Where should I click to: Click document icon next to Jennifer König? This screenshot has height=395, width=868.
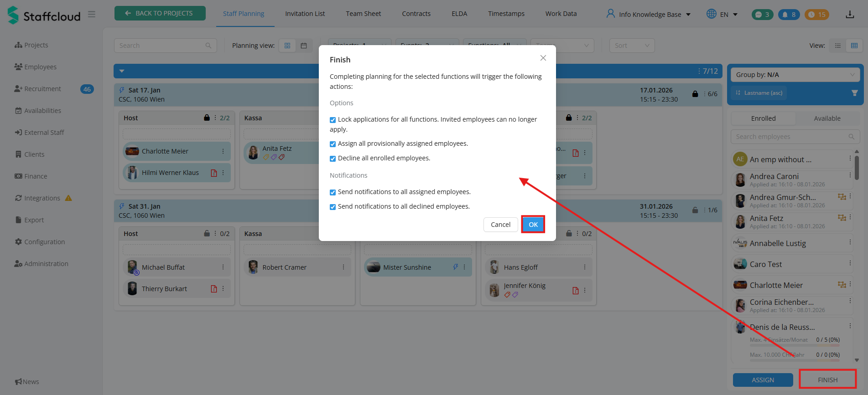pyautogui.click(x=576, y=291)
